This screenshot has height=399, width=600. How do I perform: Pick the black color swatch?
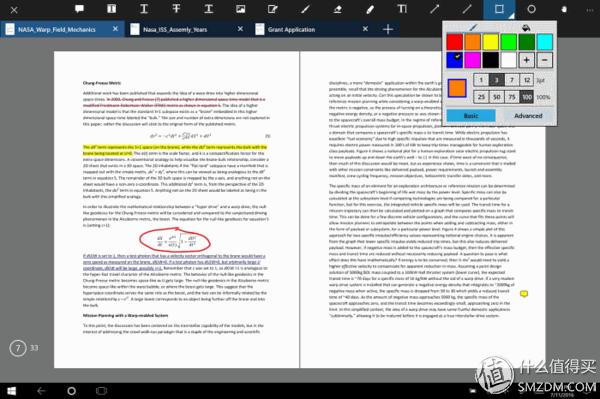point(491,60)
